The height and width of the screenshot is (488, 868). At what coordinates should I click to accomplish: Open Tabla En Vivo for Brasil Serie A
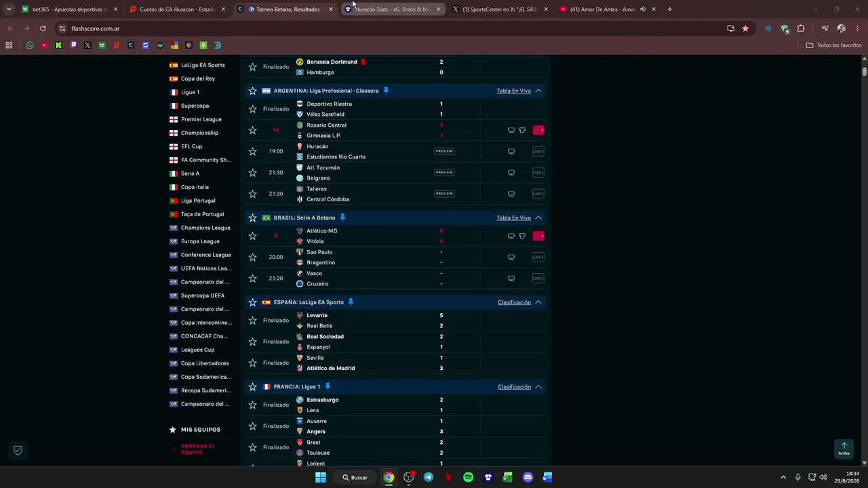513,218
